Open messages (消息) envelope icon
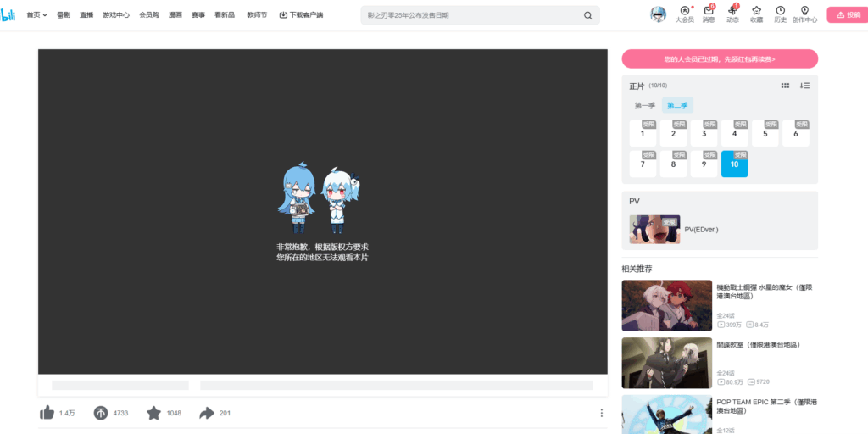This screenshot has height=434, width=868. coord(709,12)
